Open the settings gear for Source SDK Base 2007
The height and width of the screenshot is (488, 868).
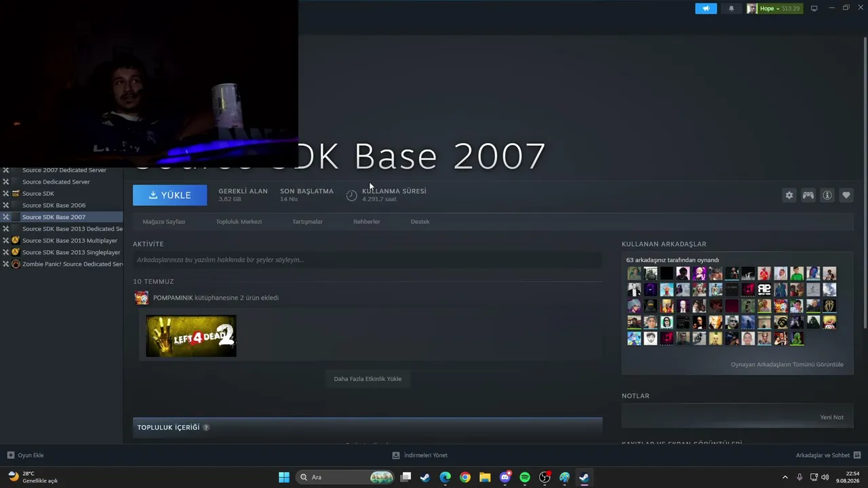point(789,195)
